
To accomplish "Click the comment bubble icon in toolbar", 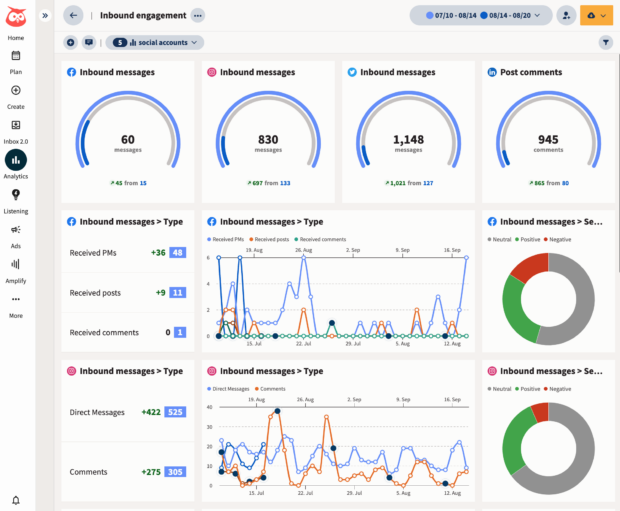I will [89, 43].
